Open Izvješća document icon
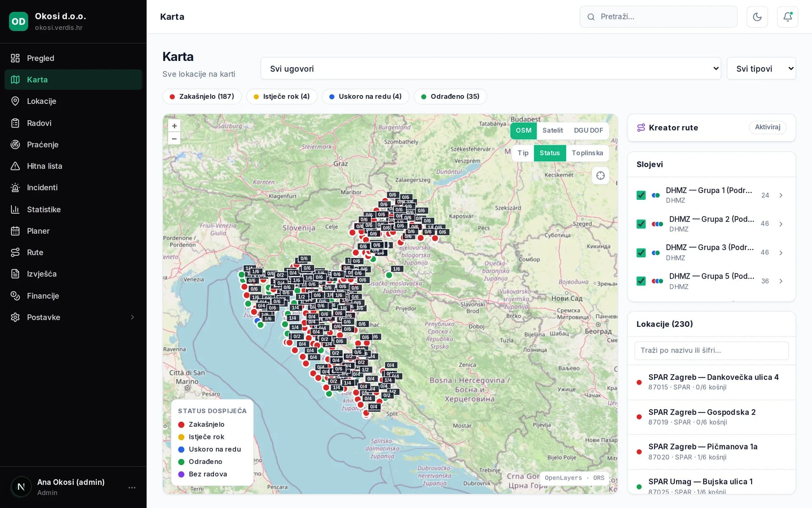The width and height of the screenshot is (812, 508). 15,274
